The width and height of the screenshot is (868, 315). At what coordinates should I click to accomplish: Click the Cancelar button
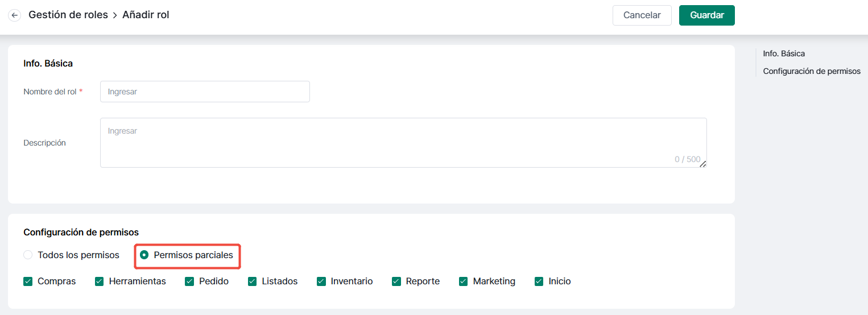(642, 15)
